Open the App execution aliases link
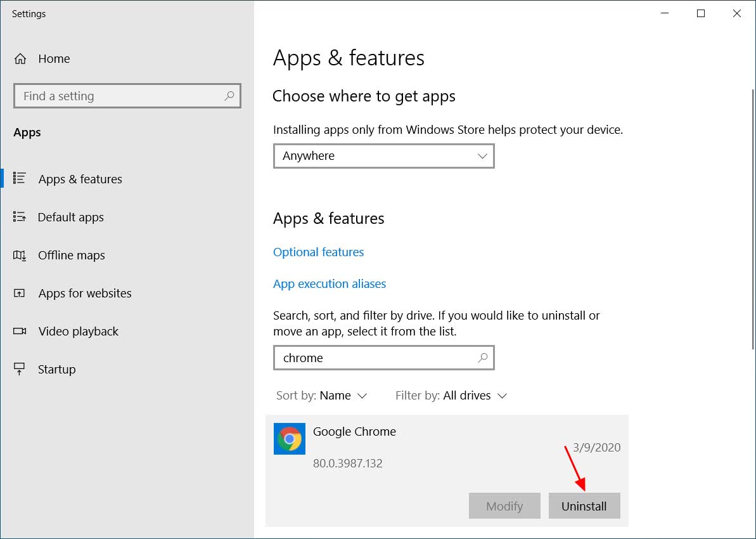Screen dimensions: 756x539 pyautogui.click(x=330, y=283)
